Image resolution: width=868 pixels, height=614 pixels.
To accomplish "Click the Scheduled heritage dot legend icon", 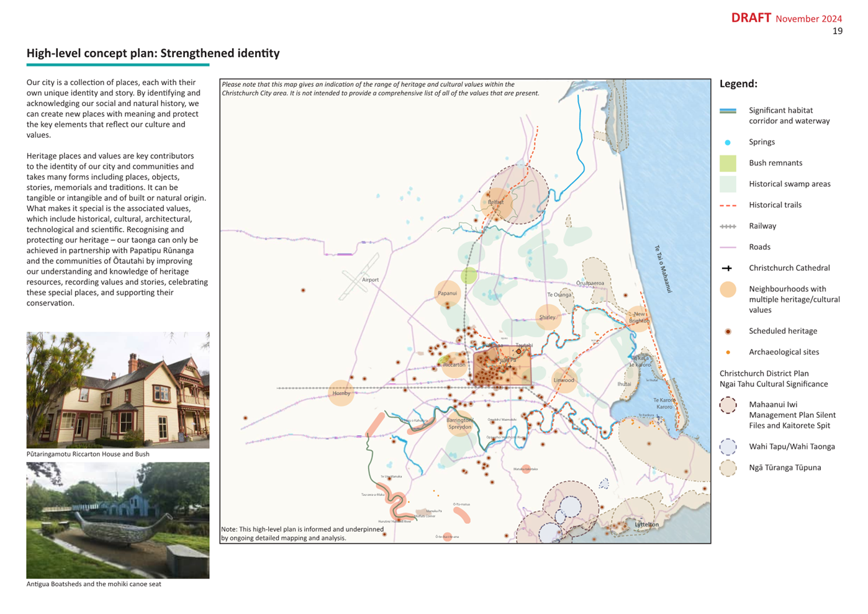I will [x=728, y=332].
